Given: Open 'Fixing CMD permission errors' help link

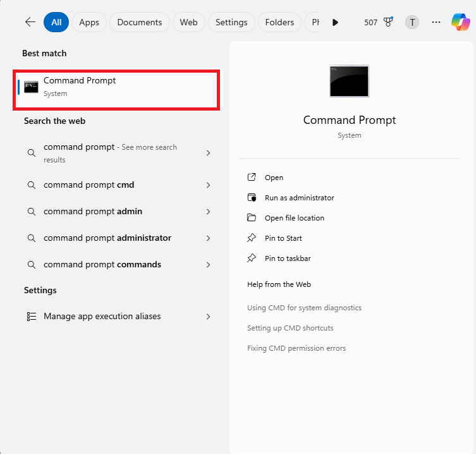Looking at the screenshot, I should click(x=296, y=348).
